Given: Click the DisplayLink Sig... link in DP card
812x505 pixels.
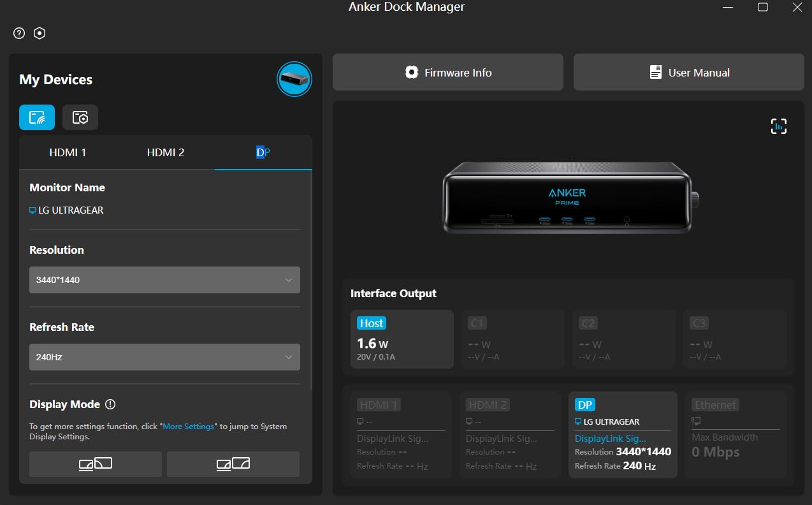Looking at the screenshot, I should click(611, 438).
